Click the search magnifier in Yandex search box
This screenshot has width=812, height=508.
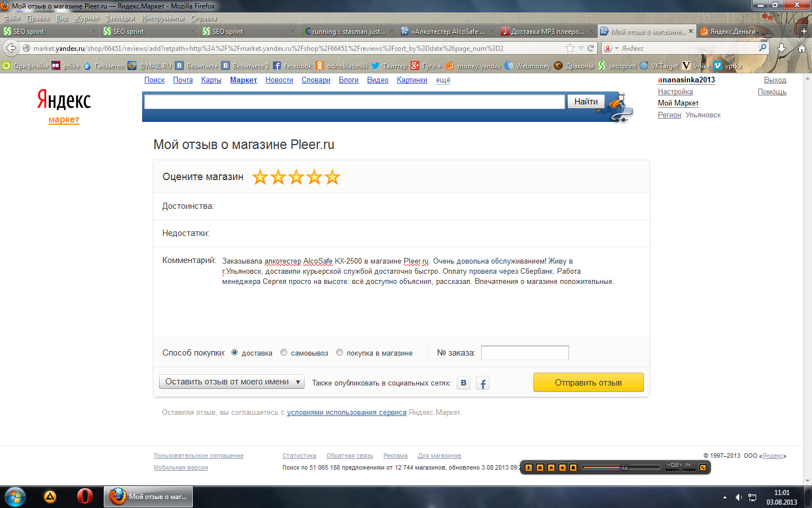pyautogui.click(x=762, y=48)
